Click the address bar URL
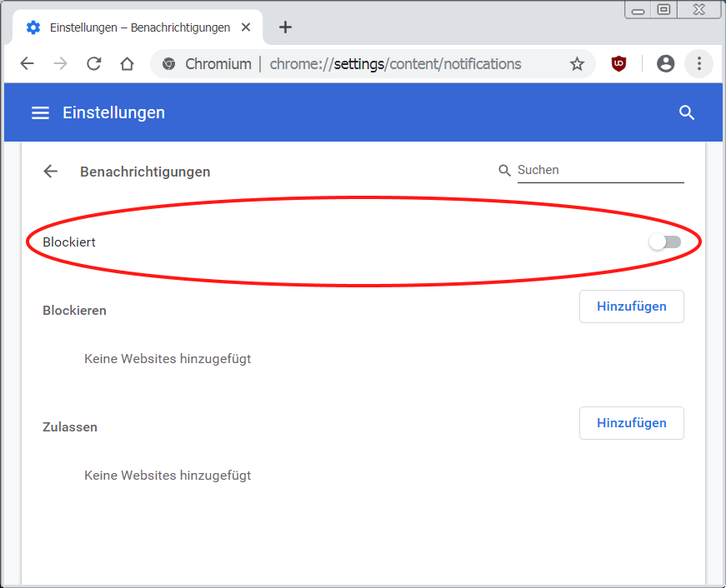 click(x=395, y=64)
